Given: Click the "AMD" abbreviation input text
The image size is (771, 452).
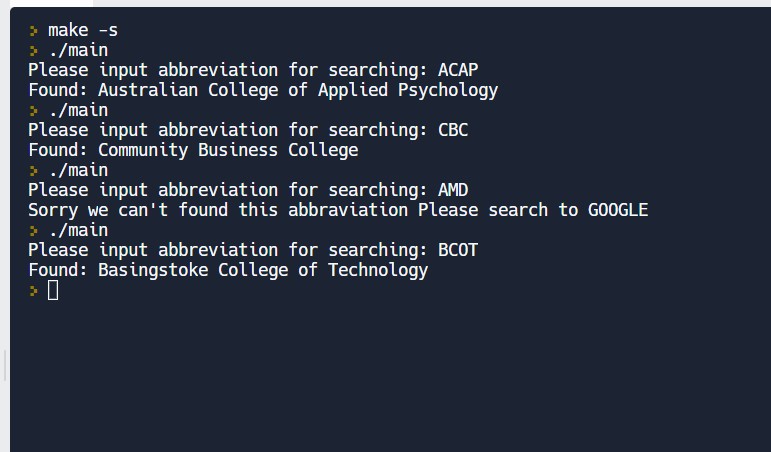Looking at the screenshot, I should (453, 190).
